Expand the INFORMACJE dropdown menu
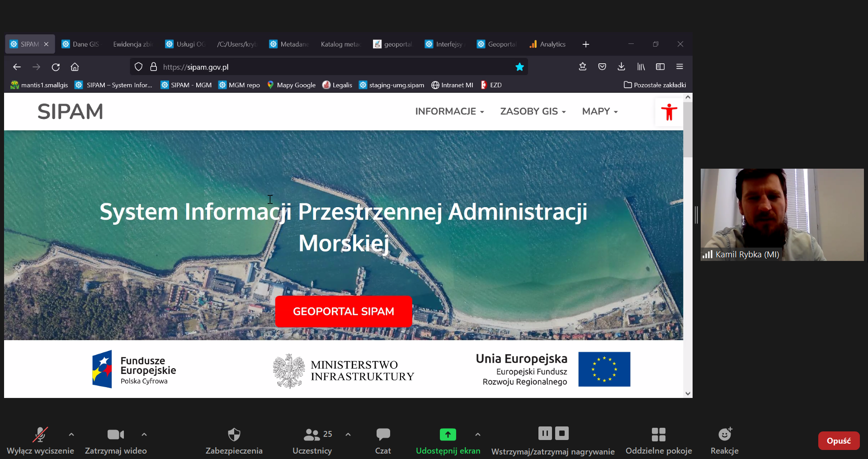Screen dimensions: 868x459 (x=449, y=111)
